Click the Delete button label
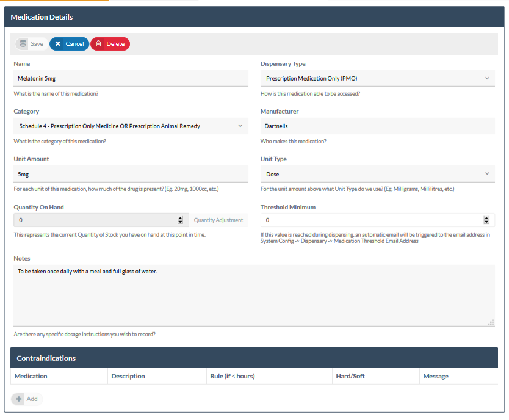The height and width of the screenshot is (420, 509). coord(115,44)
